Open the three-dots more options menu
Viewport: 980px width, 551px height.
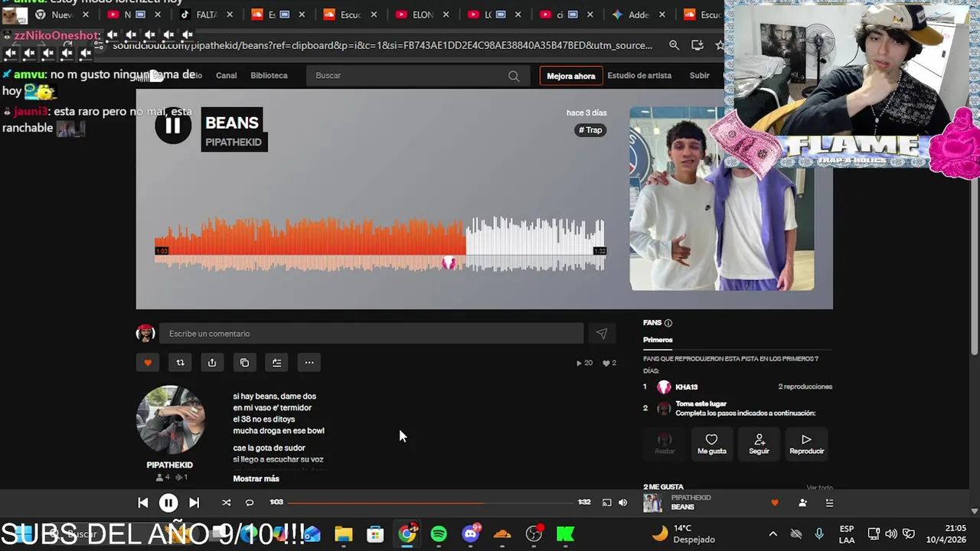point(309,363)
